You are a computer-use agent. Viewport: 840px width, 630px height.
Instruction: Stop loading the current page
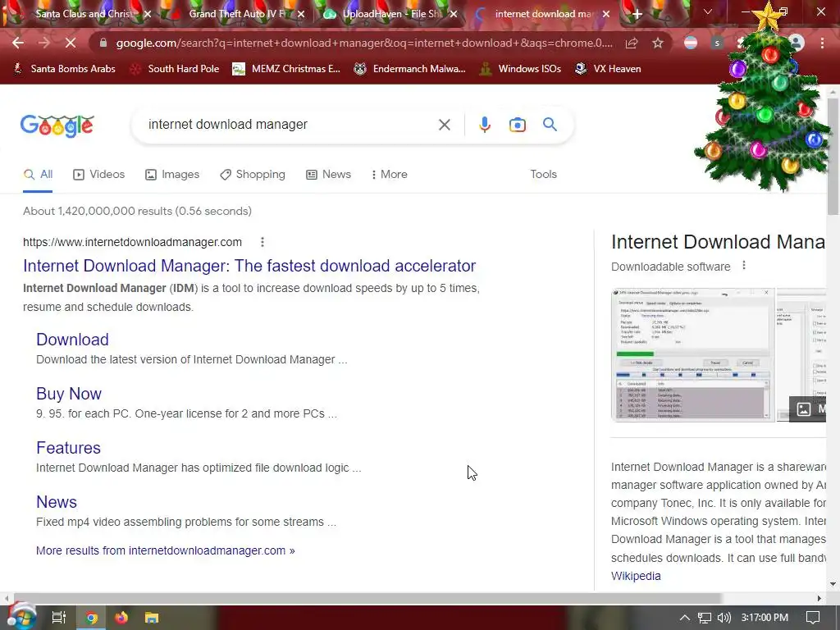(71, 43)
